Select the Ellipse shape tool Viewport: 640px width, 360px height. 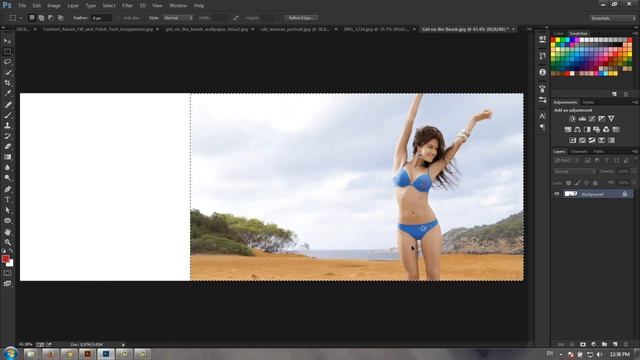pos(7,221)
